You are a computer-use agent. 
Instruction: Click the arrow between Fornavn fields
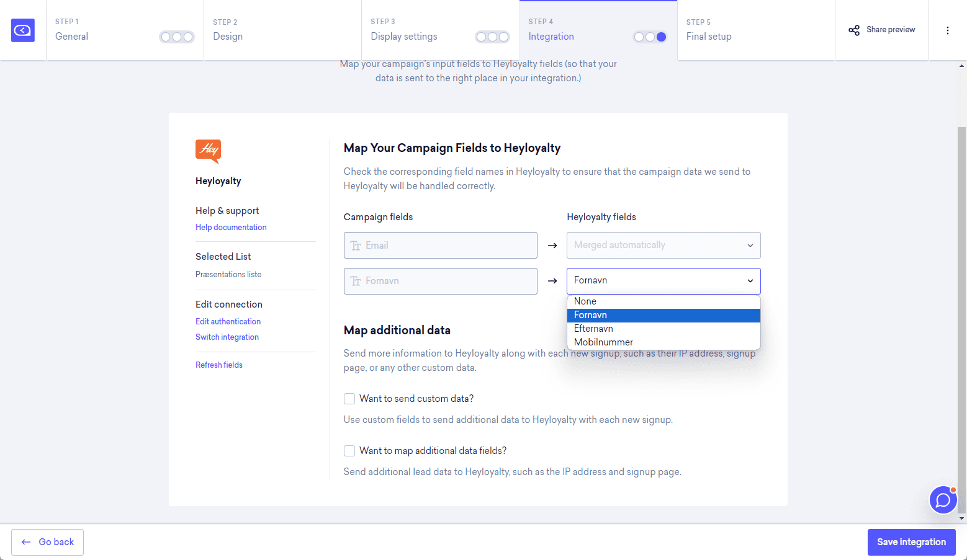(x=552, y=281)
